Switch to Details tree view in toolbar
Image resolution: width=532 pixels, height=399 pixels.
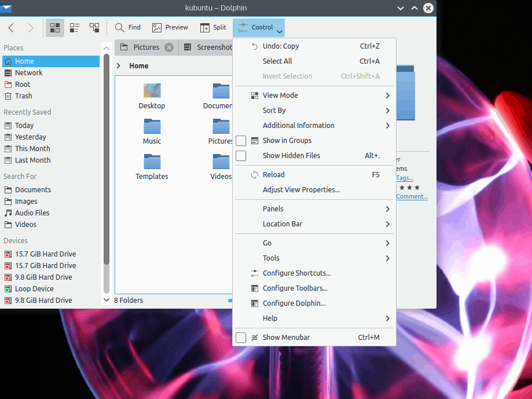pyautogui.click(x=94, y=27)
